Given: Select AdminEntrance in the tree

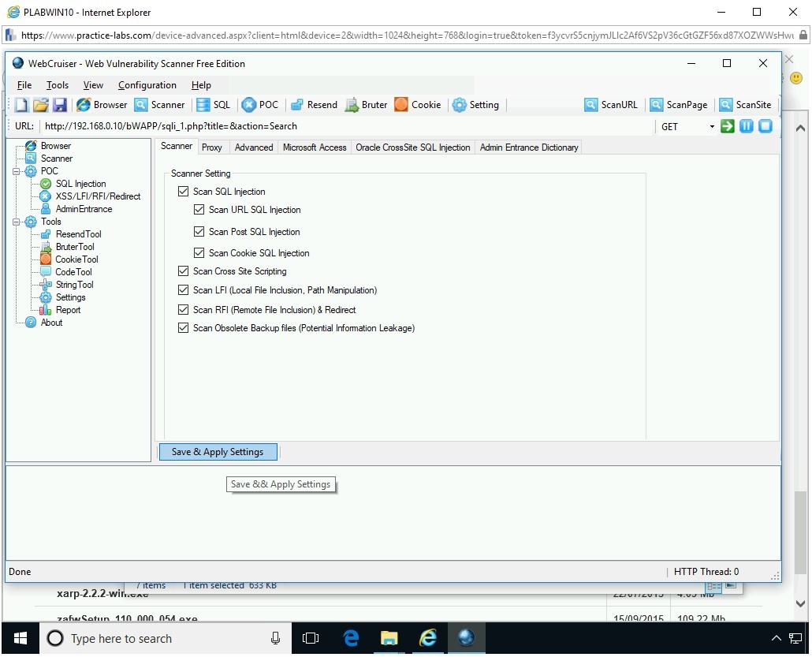Looking at the screenshot, I should (84, 209).
